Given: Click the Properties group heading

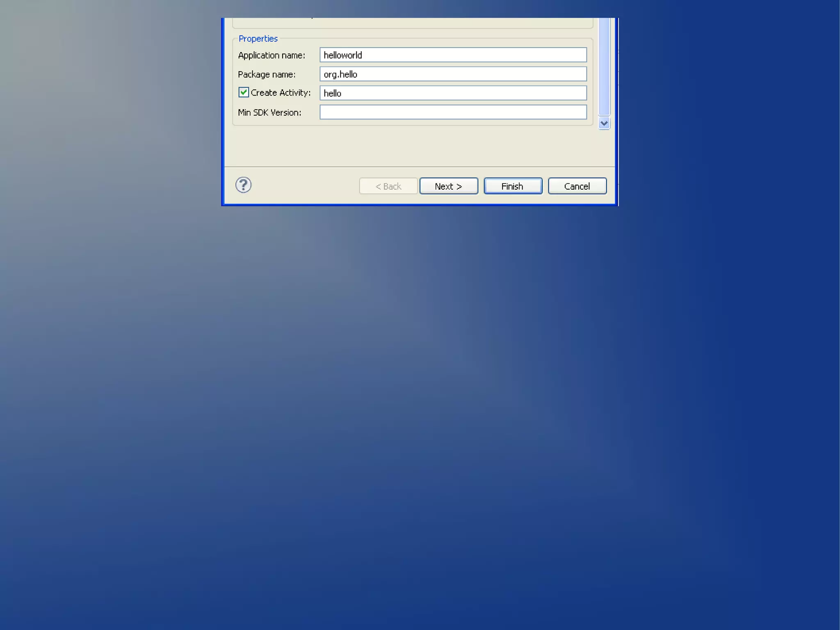Looking at the screenshot, I should (x=258, y=39).
